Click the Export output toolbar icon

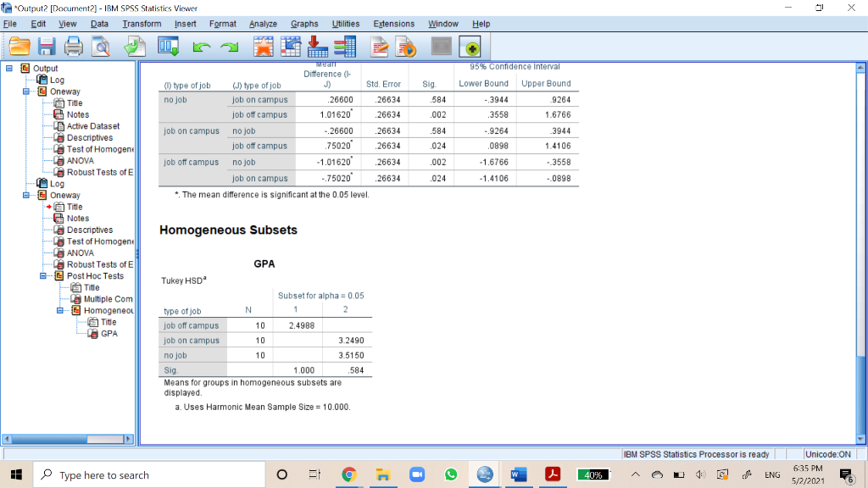click(135, 47)
